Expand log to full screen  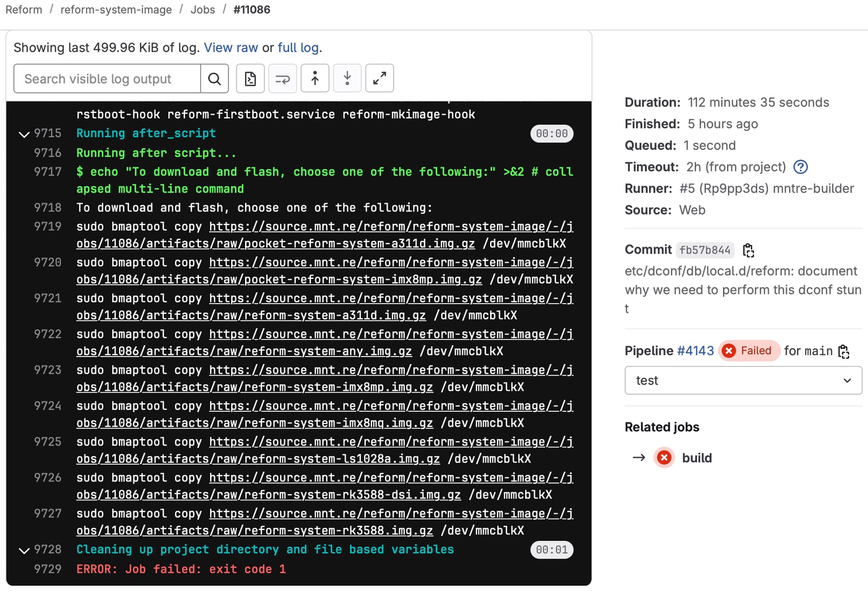[379, 79]
